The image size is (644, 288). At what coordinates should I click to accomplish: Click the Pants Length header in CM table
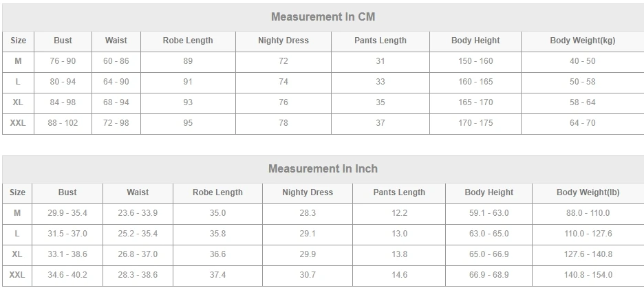[x=380, y=41]
